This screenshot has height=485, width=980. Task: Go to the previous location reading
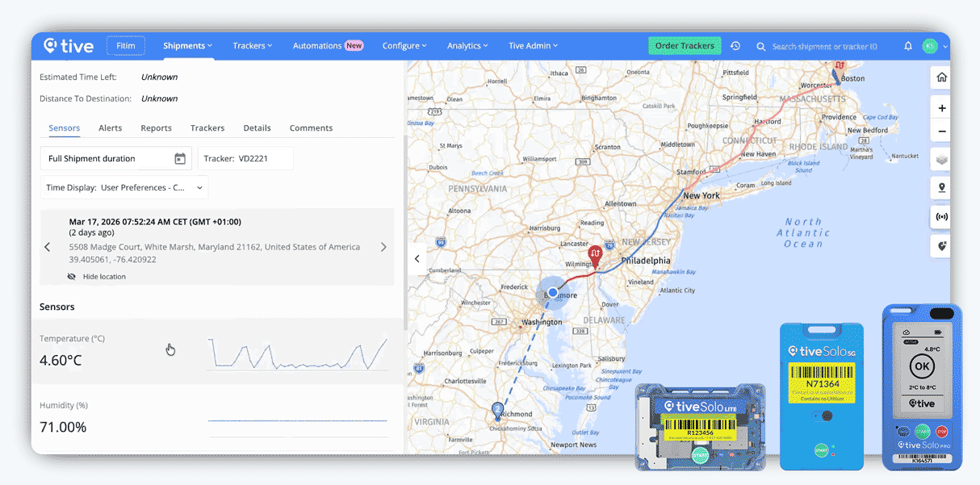[x=47, y=247]
